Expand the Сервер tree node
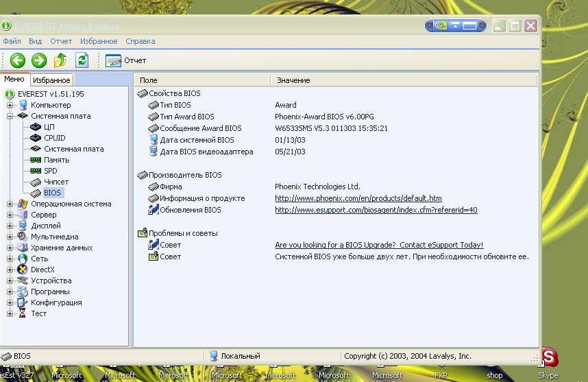The height and width of the screenshot is (382, 588). coord(10,215)
